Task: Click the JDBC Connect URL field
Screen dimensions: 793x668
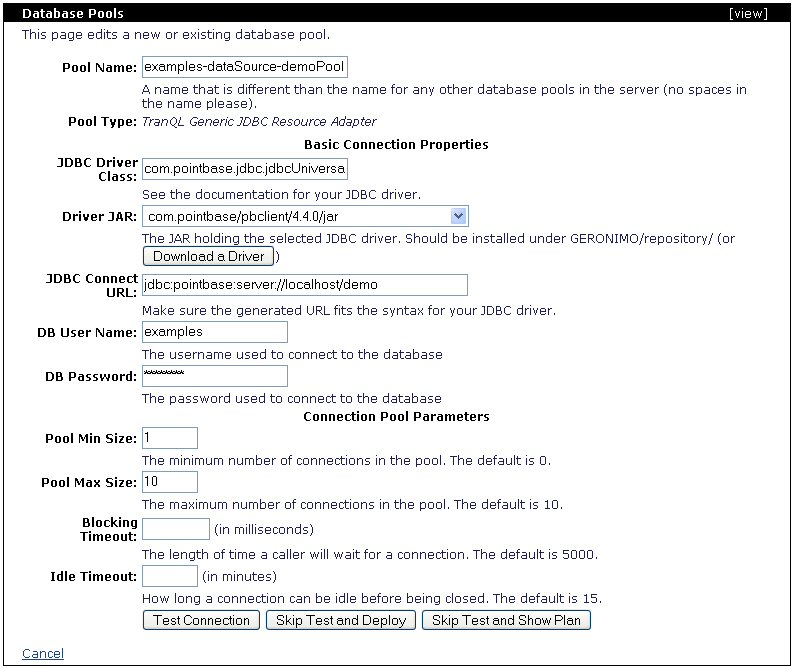Action: pyautogui.click(x=305, y=285)
